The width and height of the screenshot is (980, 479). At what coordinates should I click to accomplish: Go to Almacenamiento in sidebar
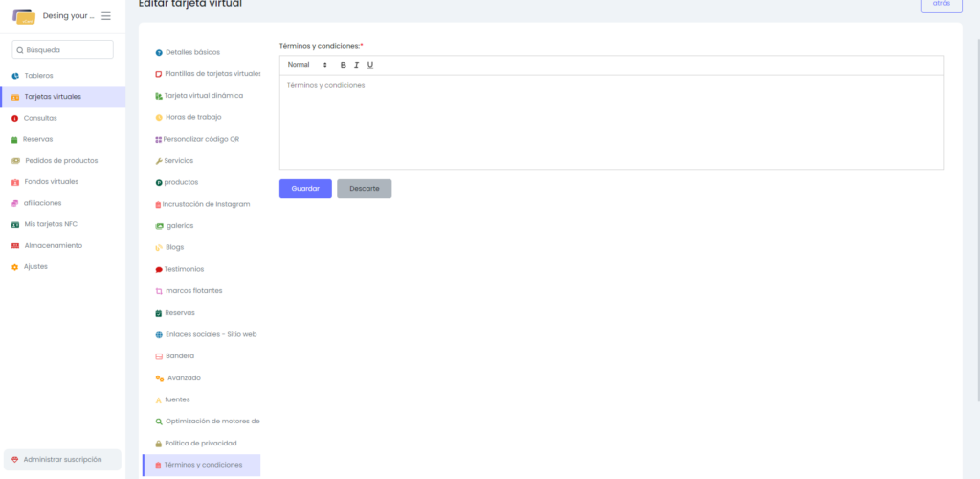53,246
